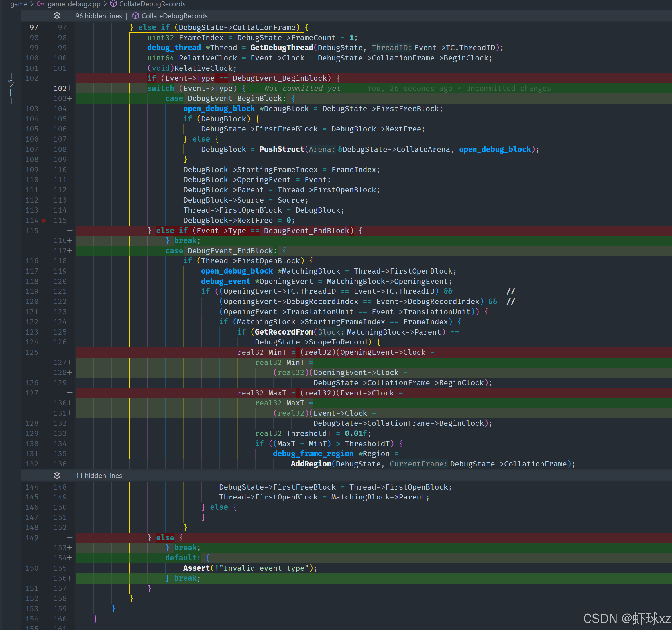Click the plus marker on added line 116

[x=70, y=241]
